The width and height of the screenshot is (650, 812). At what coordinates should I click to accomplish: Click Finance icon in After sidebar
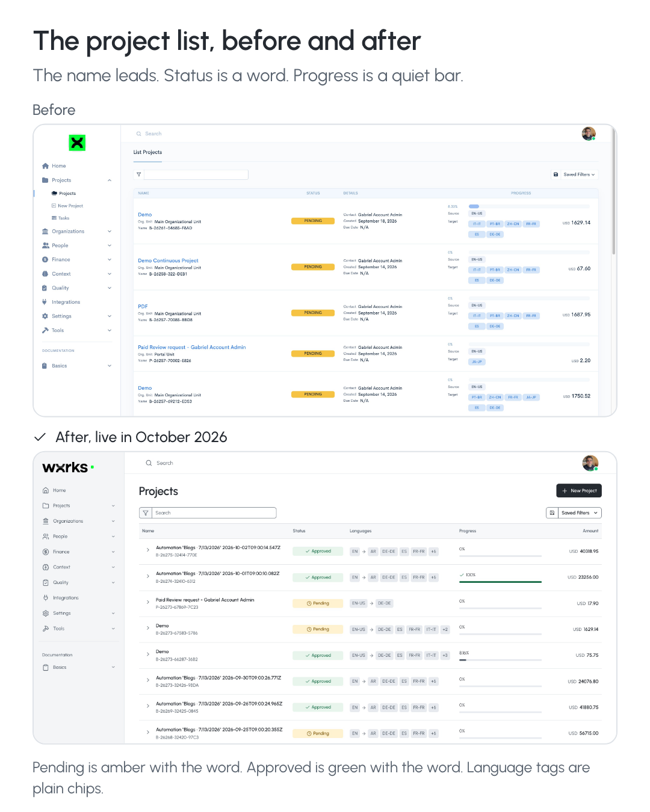46,552
